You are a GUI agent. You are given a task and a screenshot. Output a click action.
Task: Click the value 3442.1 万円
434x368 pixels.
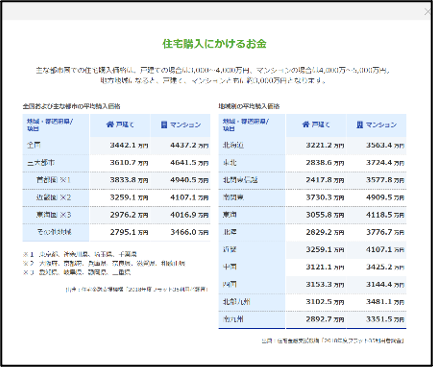click(x=129, y=145)
